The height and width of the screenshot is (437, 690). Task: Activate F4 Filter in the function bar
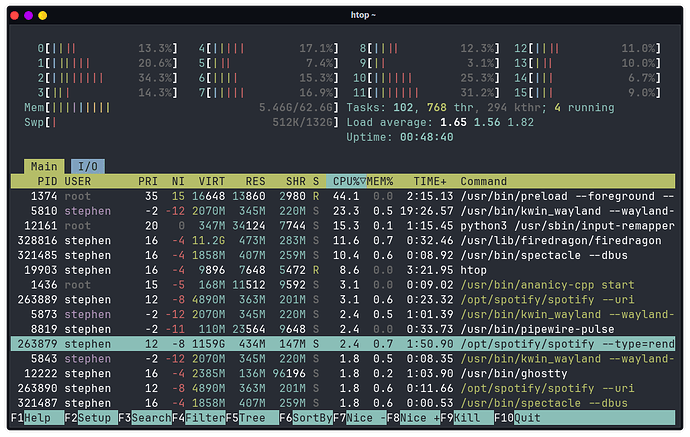tap(198, 418)
